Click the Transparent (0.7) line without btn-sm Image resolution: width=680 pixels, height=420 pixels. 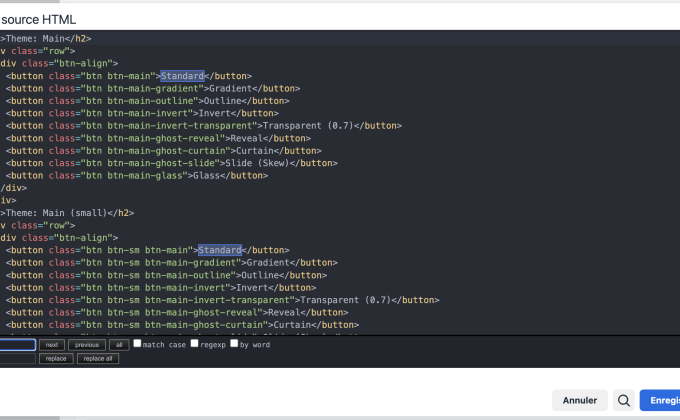pyautogui.click(x=204, y=126)
